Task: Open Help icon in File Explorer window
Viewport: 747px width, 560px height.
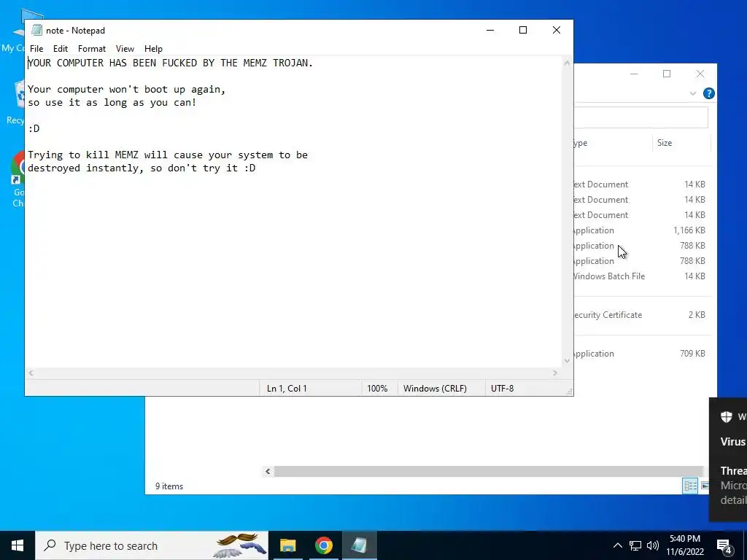Action: (x=708, y=93)
